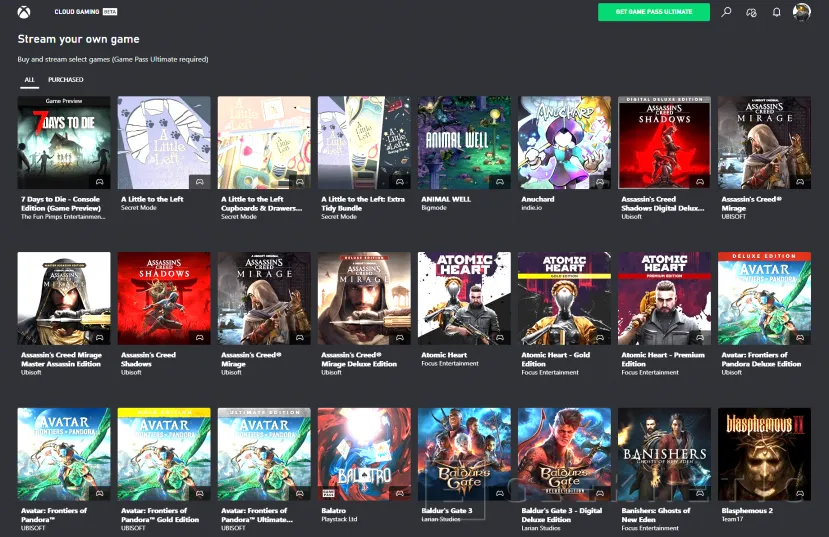This screenshot has height=537, width=829.
Task: Click controller icon on Shadows Digital Deluxe tile
Action: (700, 181)
